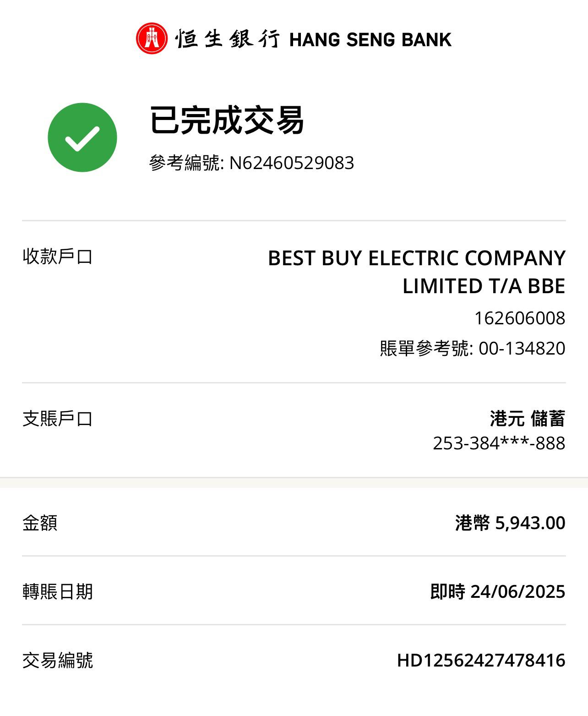This screenshot has height=716, width=588.
Task: Click the 支賬戶口 label
Action: point(58,419)
